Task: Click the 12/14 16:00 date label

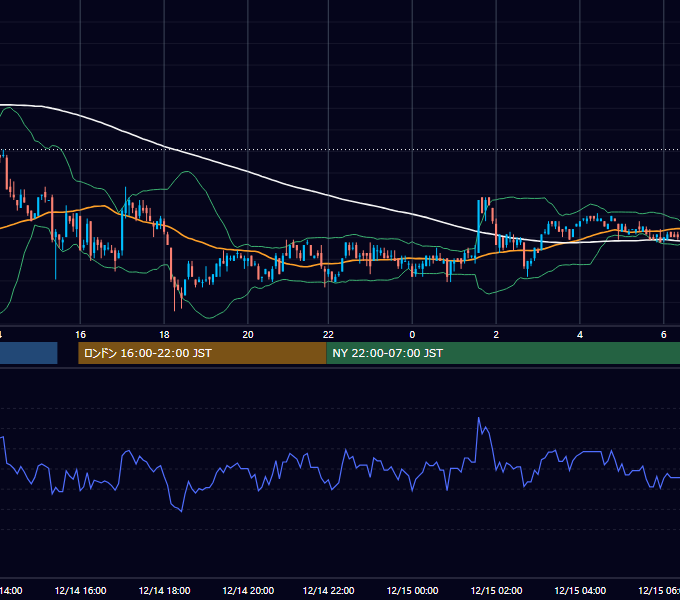Action: click(80, 590)
